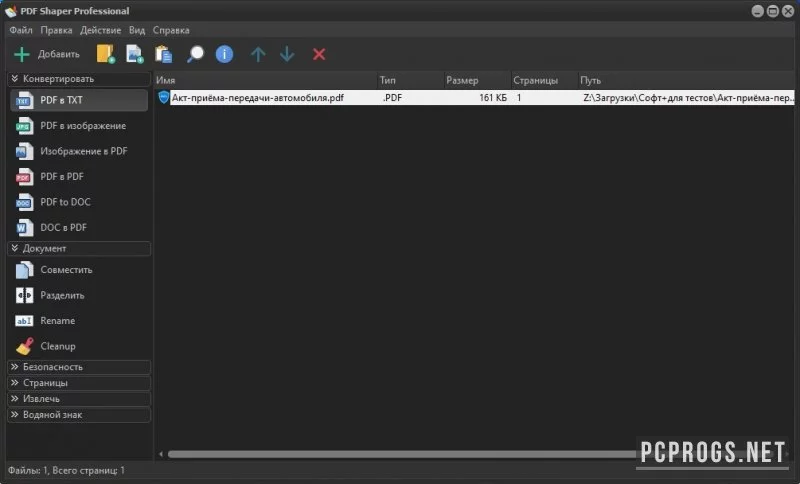
Task: Open the Вид menu
Action: (x=137, y=30)
